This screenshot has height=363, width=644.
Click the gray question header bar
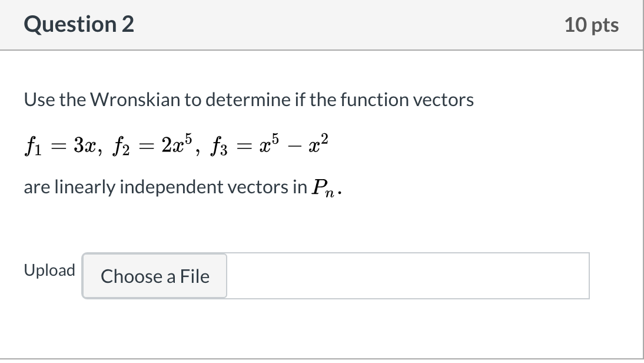point(321,25)
